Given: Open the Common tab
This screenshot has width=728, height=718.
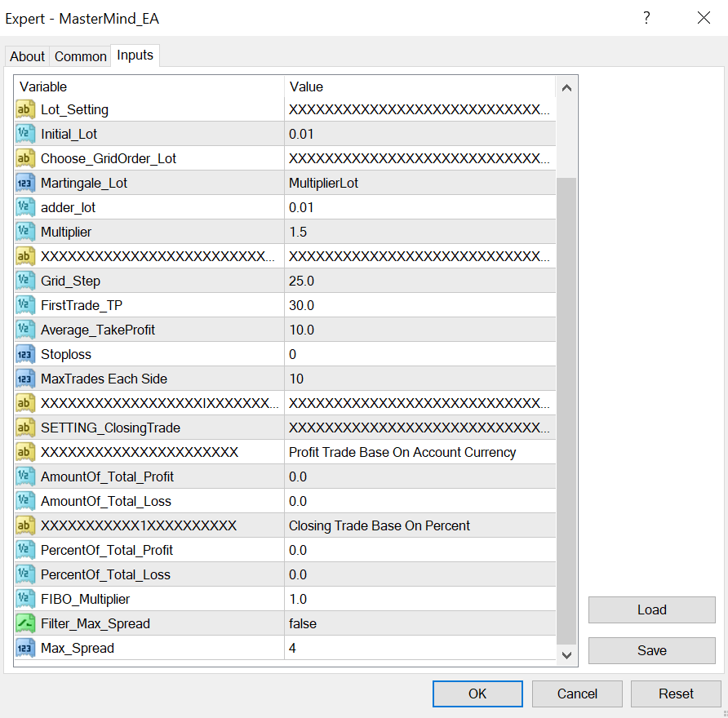Looking at the screenshot, I should click(80, 56).
